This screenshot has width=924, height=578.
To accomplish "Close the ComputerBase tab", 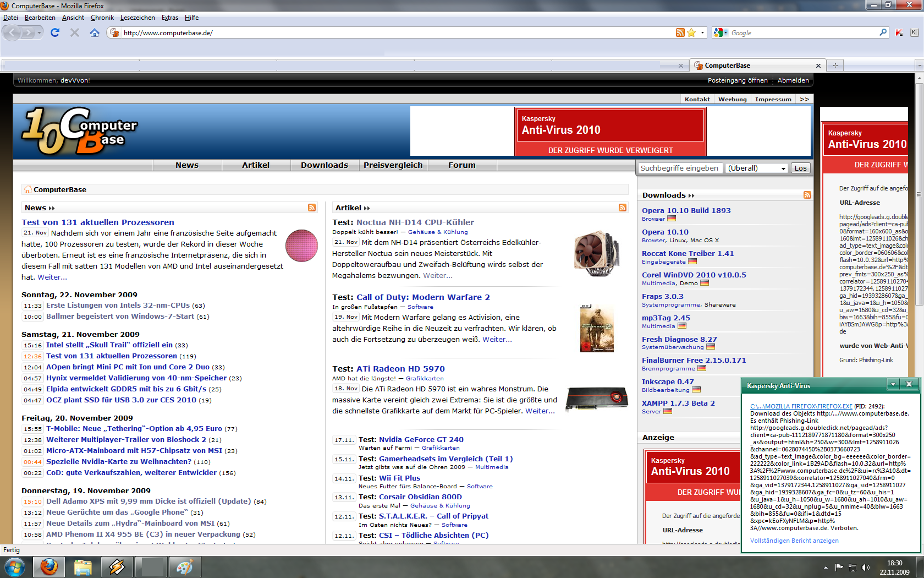I will coord(818,66).
